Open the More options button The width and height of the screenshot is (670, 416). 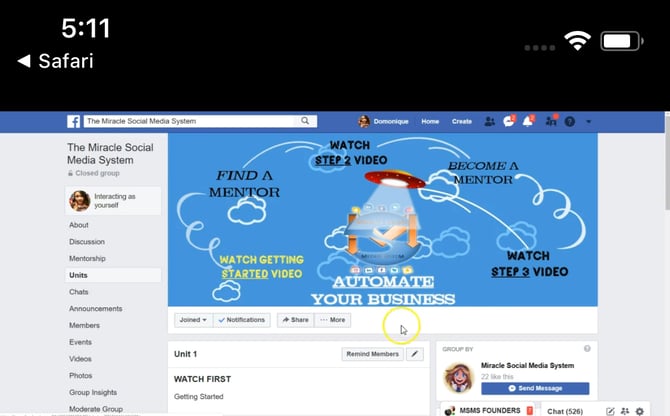click(x=332, y=320)
